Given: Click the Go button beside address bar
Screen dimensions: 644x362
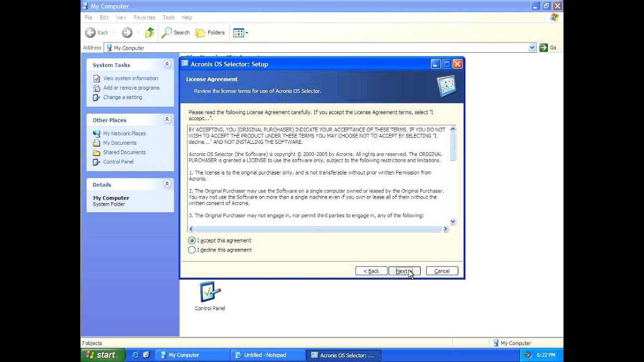Looking at the screenshot, I should click(548, 48).
